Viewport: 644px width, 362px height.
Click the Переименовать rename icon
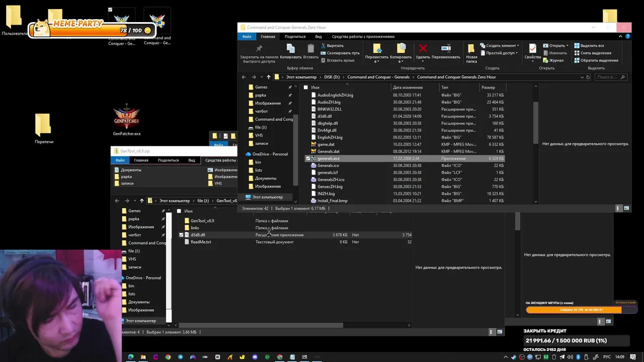pyautogui.click(x=446, y=48)
